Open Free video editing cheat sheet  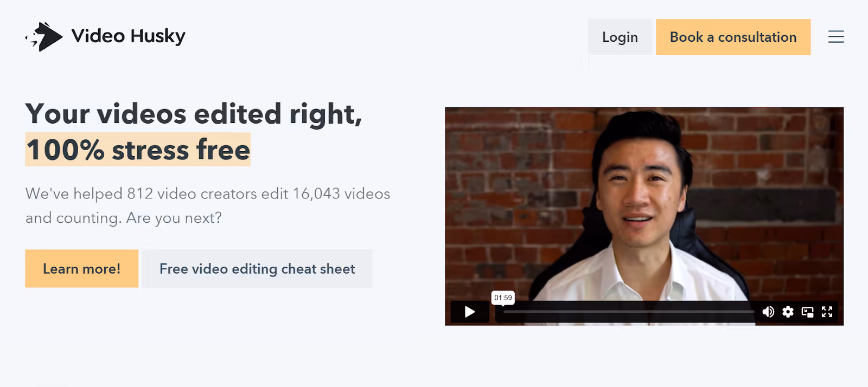click(257, 269)
